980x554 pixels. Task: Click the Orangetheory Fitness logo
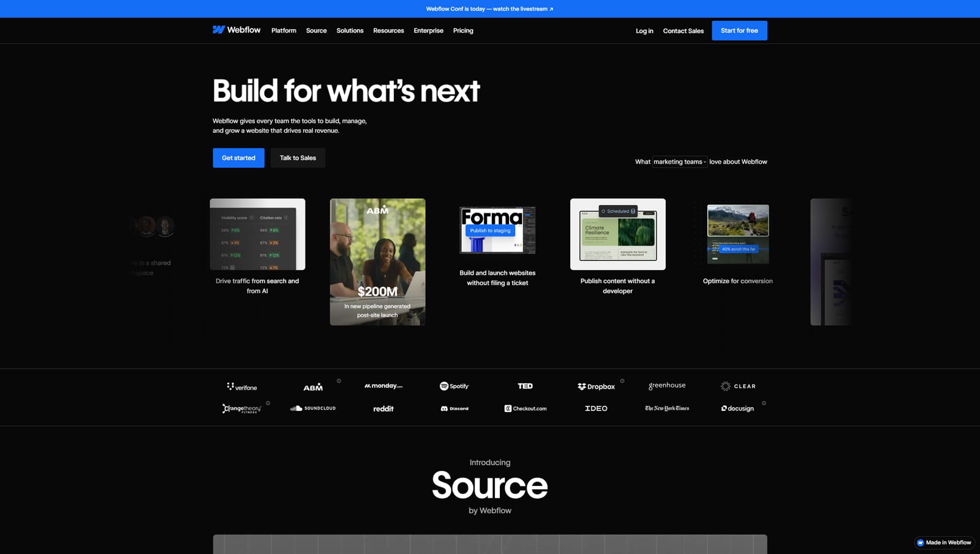(x=242, y=408)
